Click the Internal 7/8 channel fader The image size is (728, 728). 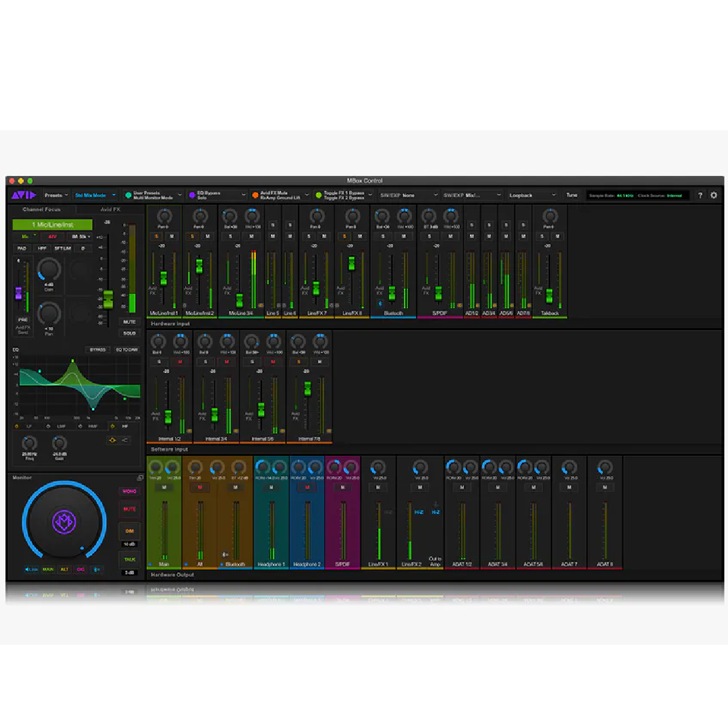tap(308, 388)
